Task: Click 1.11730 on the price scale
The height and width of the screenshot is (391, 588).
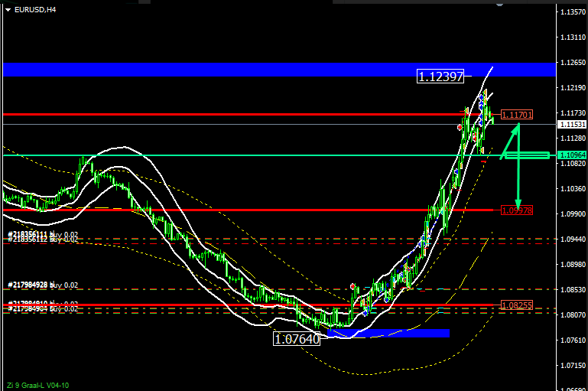Action: point(573,113)
